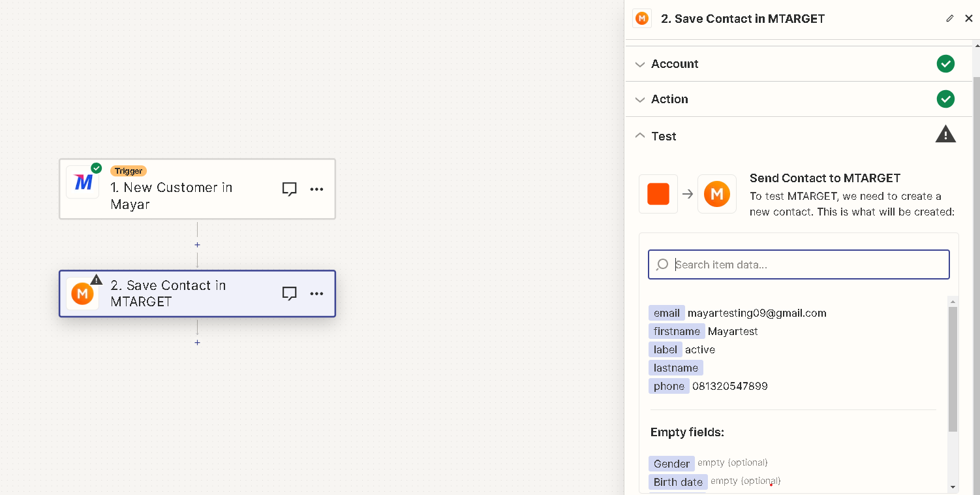This screenshot has width=980, height=495.
Task: Click the orange square source icon in Test section
Action: (658, 194)
